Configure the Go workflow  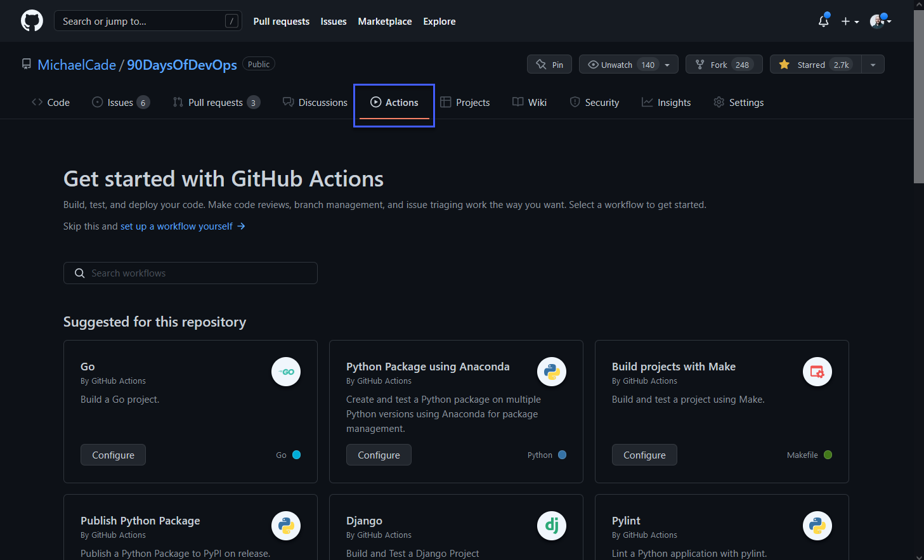pos(113,455)
